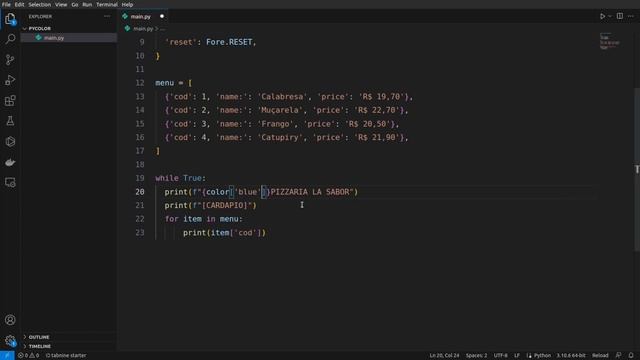This screenshot has width=640, height=360.
Task: Open the notifications bell icon
Action: [631, 356]
